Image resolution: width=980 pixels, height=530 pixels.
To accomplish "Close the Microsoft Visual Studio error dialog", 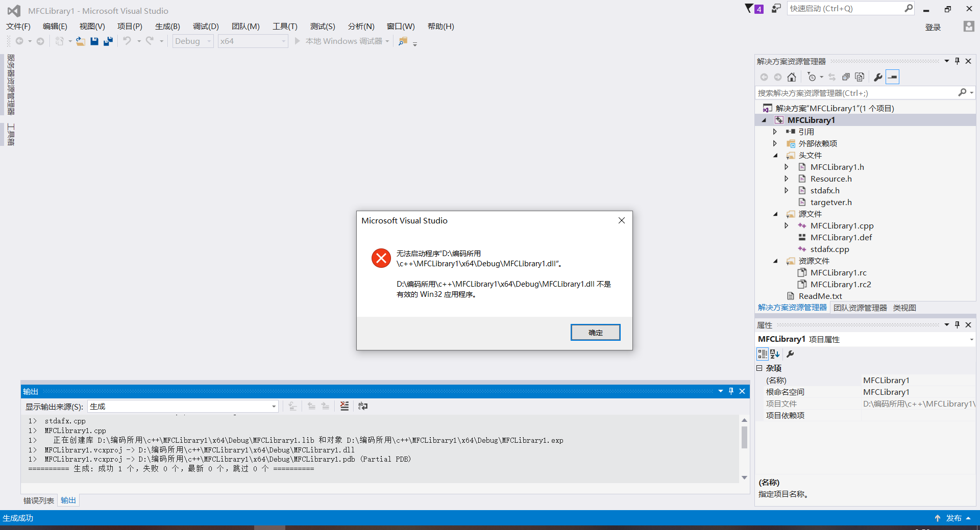I will 621,220.
